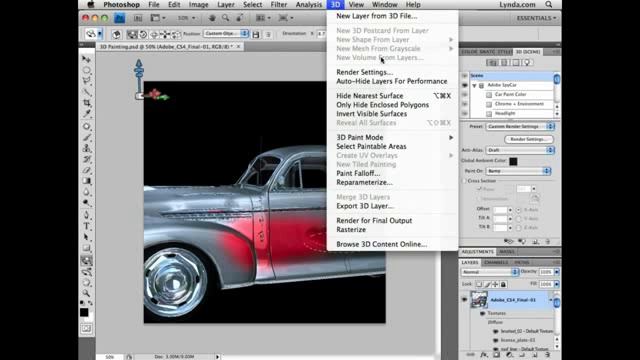This screenshot has height=360, width=640.
Task: Select the Pen tool in the toolbox
Action: tap(87, 215)
